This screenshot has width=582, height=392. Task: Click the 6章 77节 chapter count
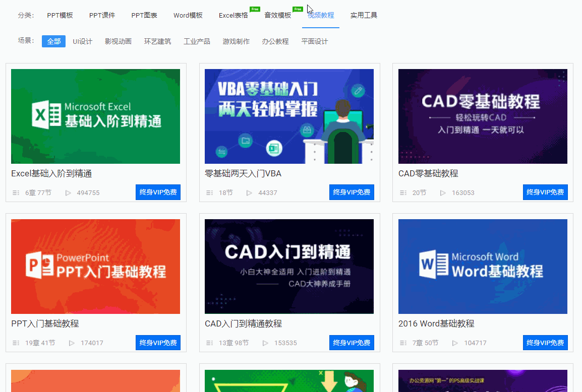coord(38,193)
